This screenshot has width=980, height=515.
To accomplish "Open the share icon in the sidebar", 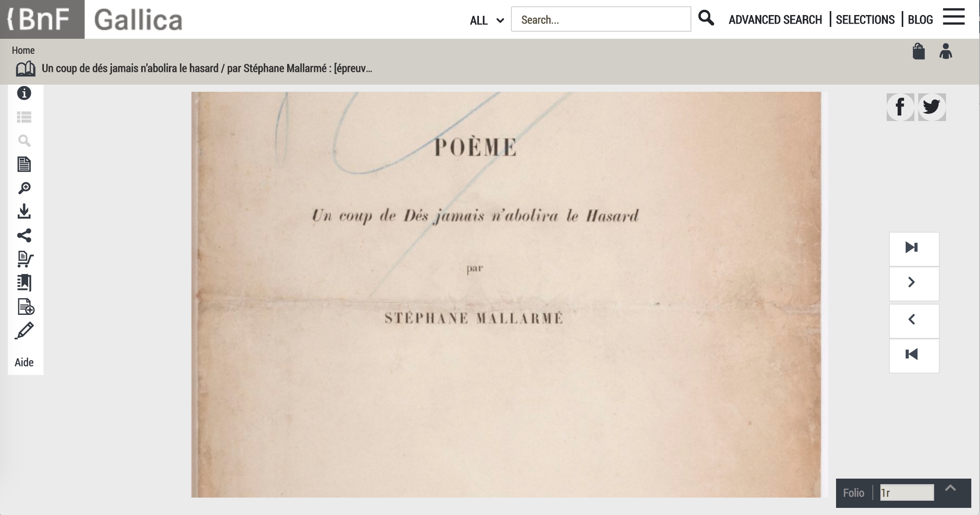I will (x=24, y=235).
